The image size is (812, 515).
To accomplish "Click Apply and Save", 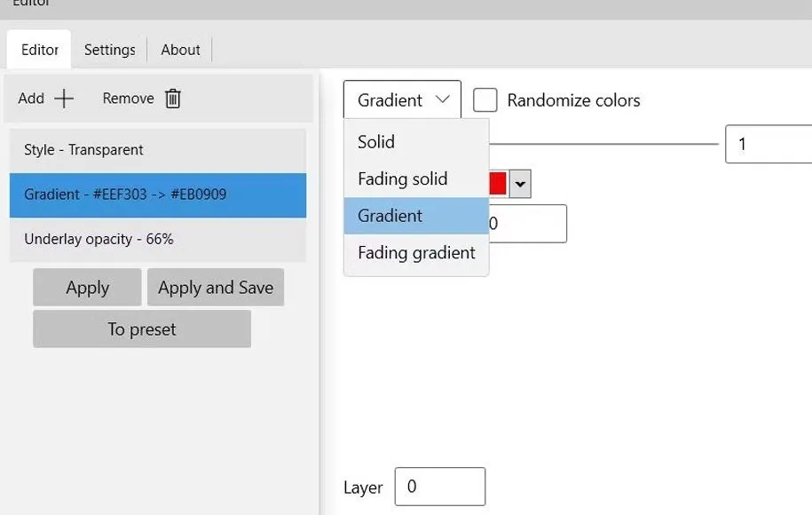I will (x=216, y=288).
